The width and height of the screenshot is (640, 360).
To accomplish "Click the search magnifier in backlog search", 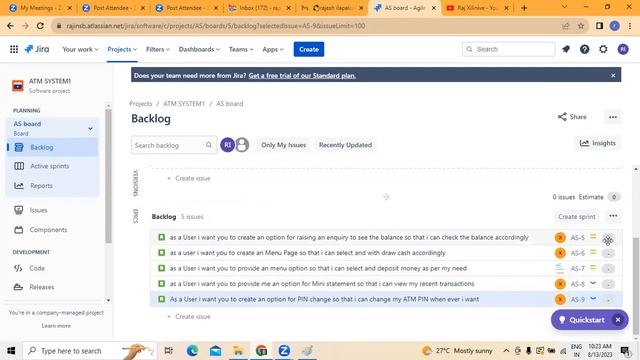I will point(209,145).
